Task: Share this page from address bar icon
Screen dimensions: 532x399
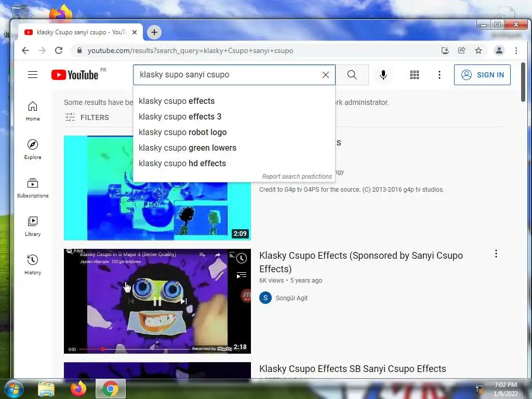Action: (461, 50)
